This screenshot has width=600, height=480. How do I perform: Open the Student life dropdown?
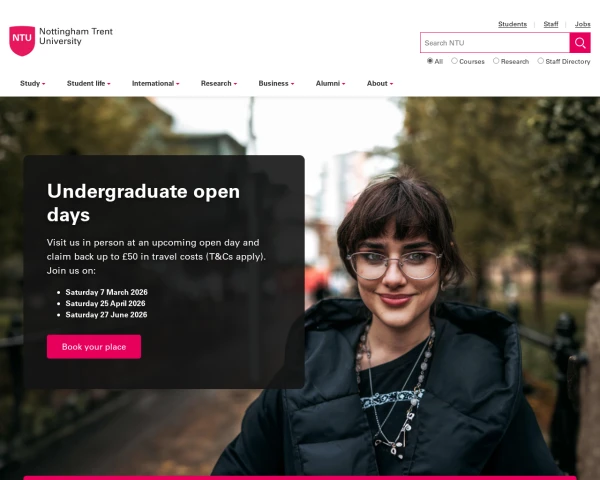[88, 83]
